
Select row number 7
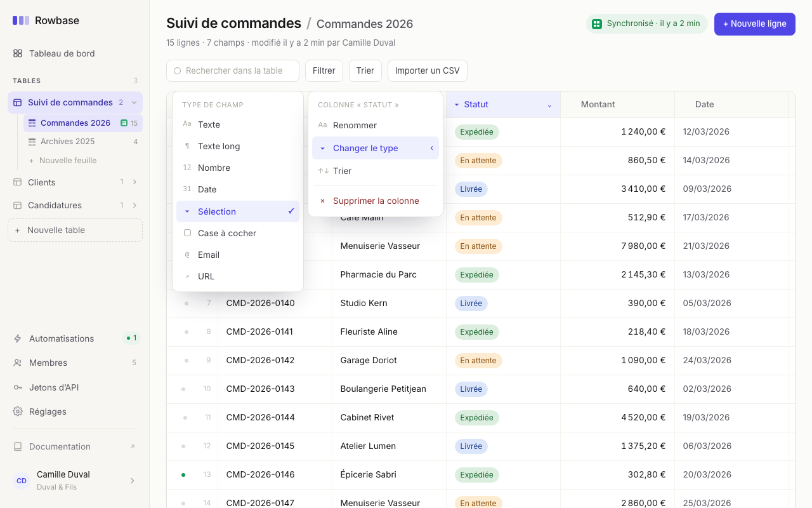pos(209,304)
